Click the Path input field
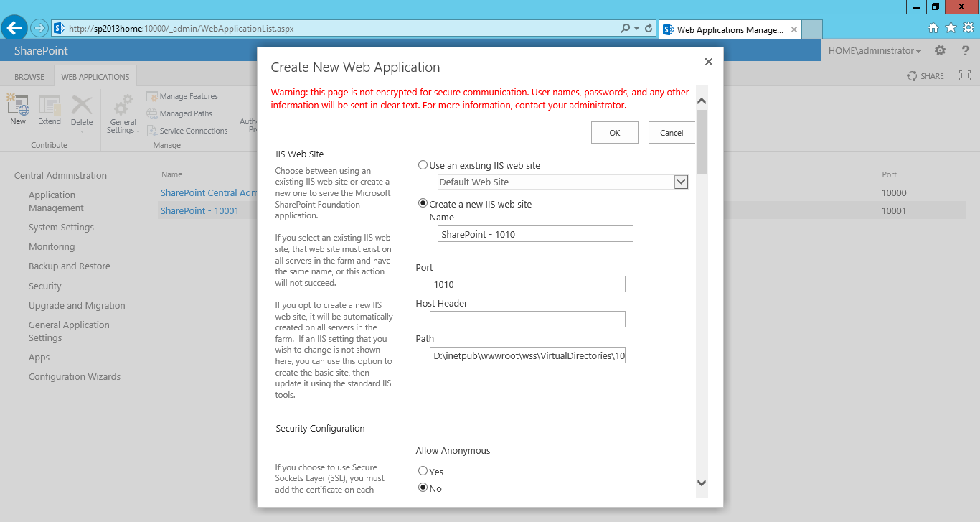The width and height of the screenshot is (980, 522). (x=527, y=355)
